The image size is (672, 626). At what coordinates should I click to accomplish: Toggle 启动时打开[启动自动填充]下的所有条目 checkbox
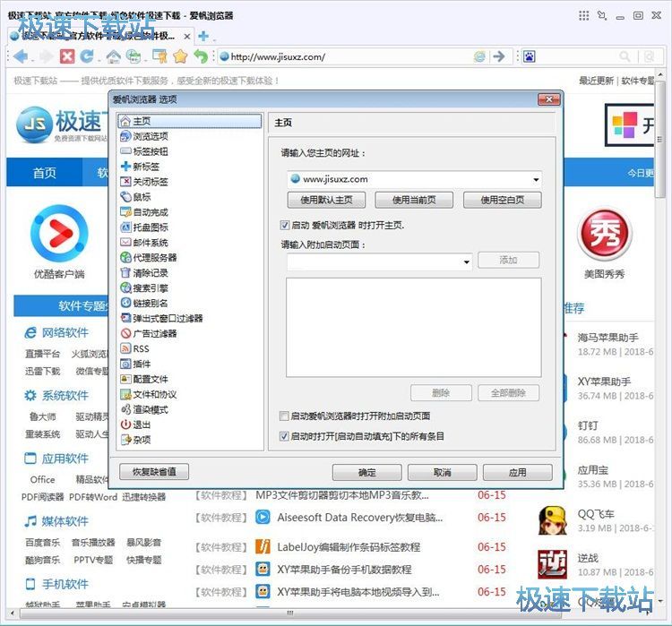point(284,436)
